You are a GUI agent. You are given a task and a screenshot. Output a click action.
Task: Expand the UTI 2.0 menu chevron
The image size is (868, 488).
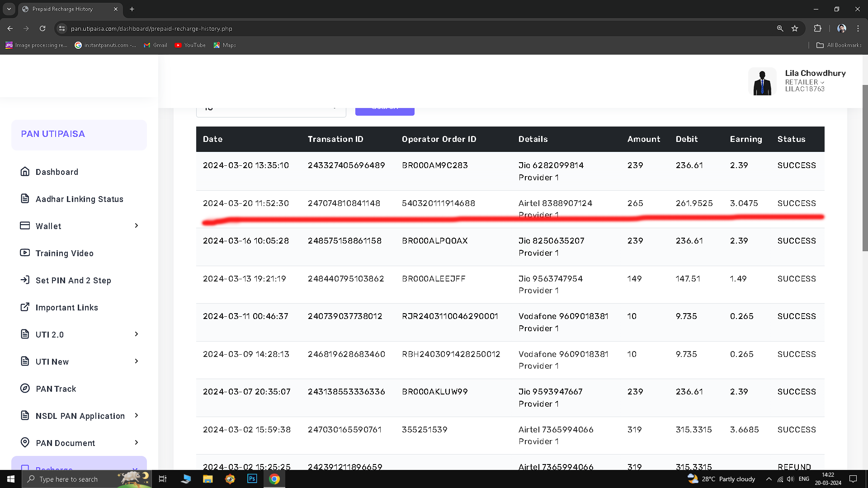pos(137,334)
